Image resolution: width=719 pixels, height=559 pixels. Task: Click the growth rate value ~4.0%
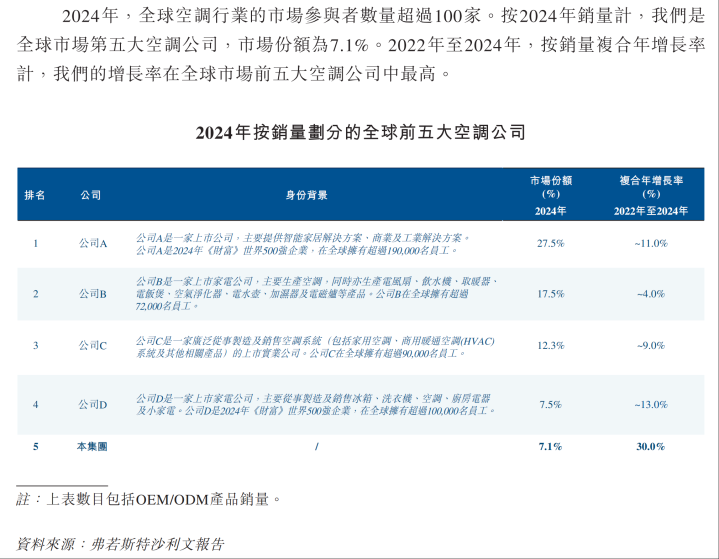[x=651, y=294]
